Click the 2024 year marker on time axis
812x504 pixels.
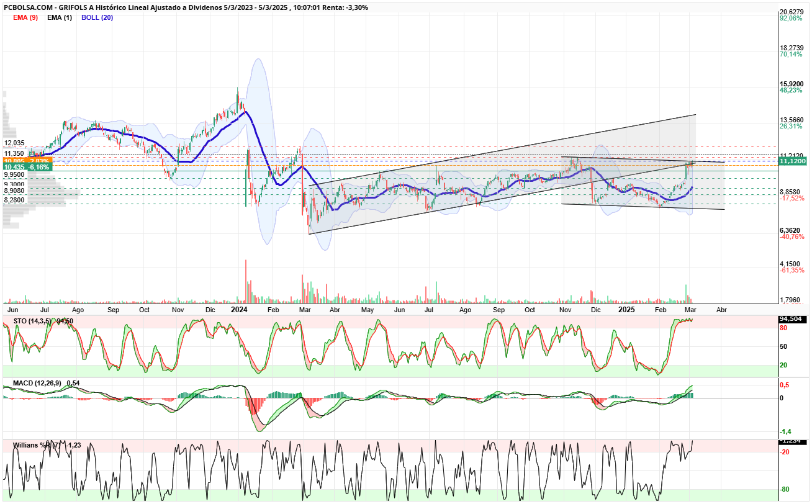(240, 308)
